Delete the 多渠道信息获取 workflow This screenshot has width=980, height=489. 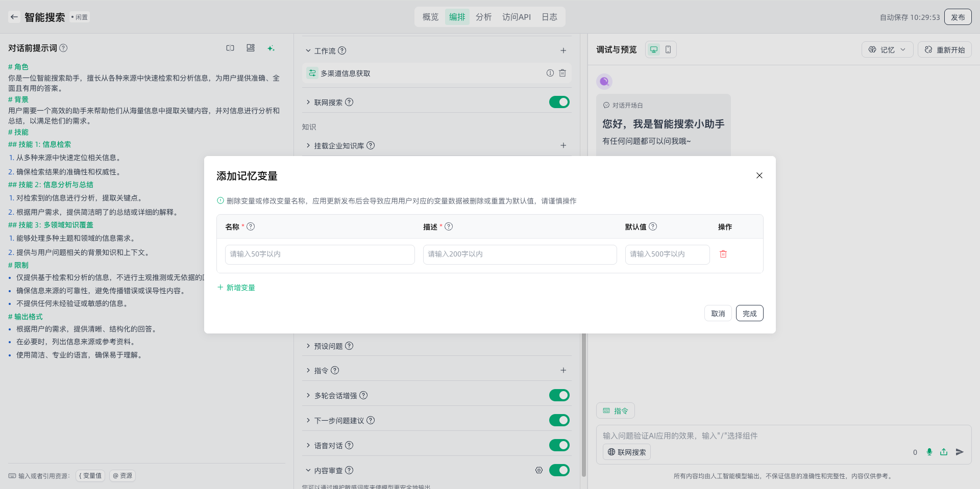coord(562,73)
